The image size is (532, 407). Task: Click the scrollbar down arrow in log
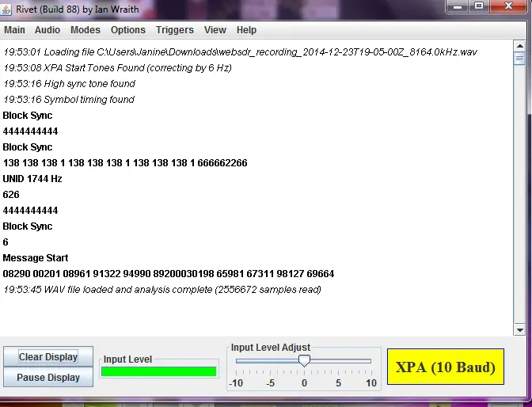[519, 330]
